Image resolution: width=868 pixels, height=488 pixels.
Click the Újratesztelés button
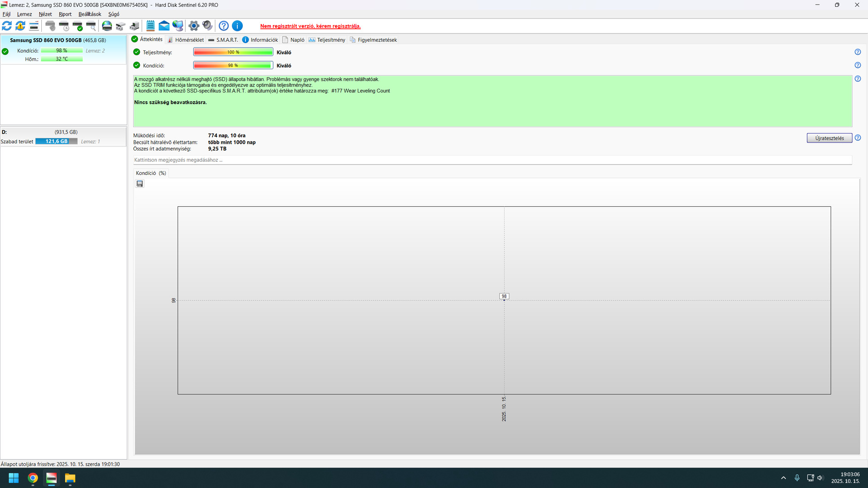pos(829,138)
